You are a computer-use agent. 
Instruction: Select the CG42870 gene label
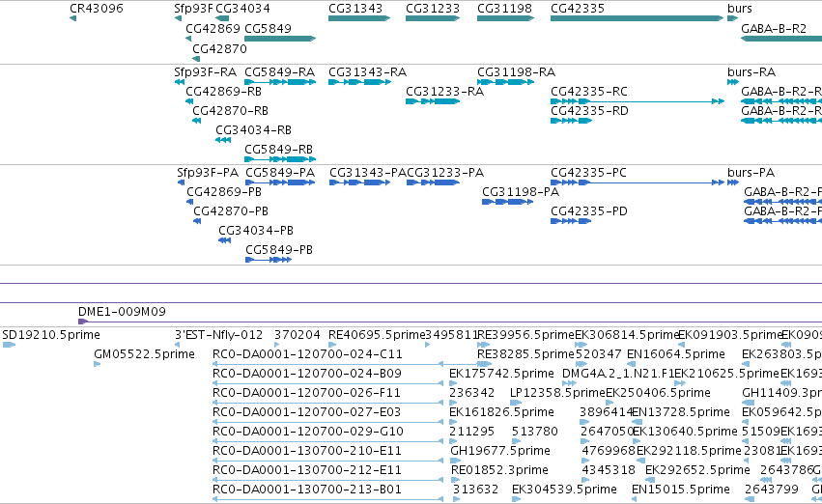coord(219,48)
